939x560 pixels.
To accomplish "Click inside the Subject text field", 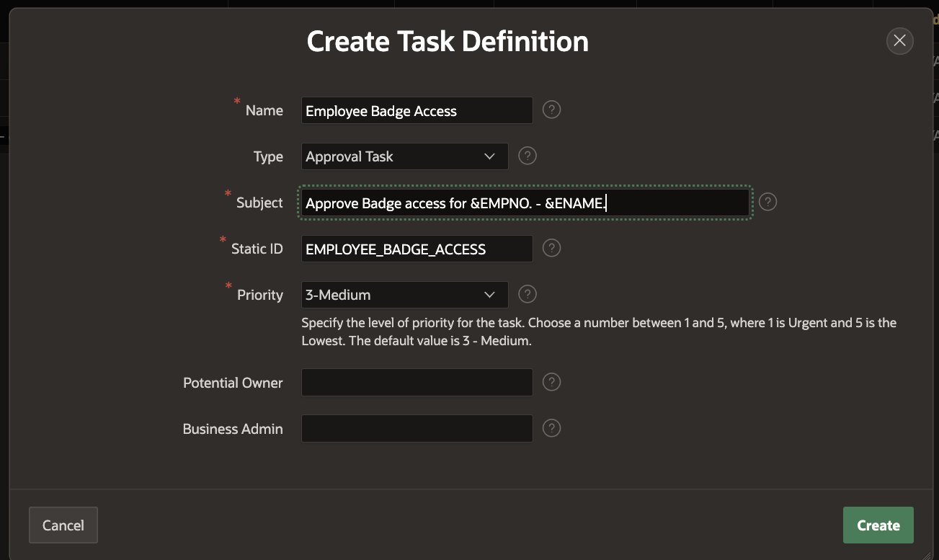I will (x=525, y=203).
